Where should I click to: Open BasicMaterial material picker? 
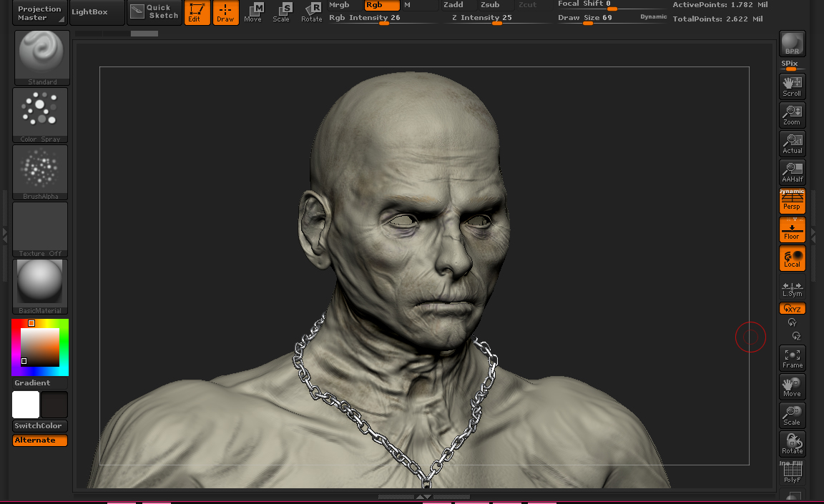[x=40, y=287]
